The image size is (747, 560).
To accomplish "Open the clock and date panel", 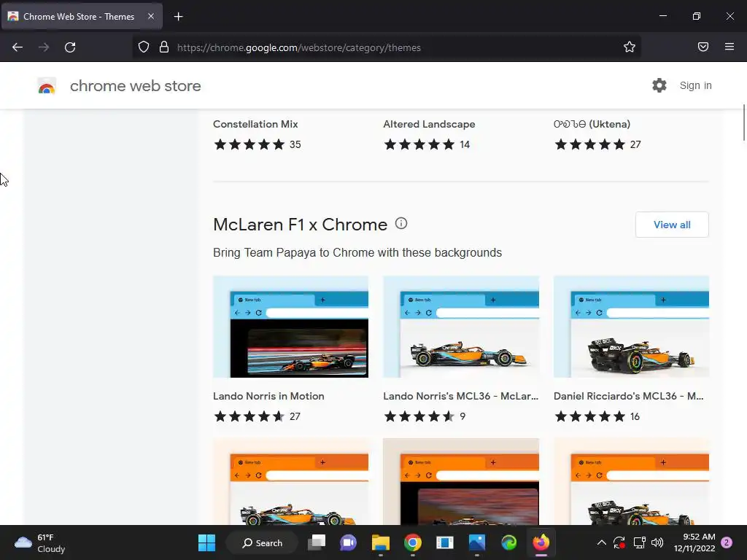I will click(x=694, y=542).
